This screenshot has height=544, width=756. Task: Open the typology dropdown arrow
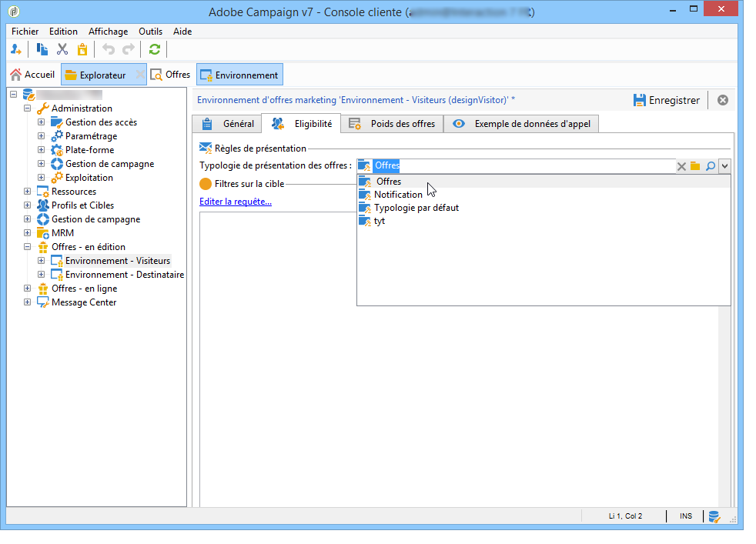724,166
